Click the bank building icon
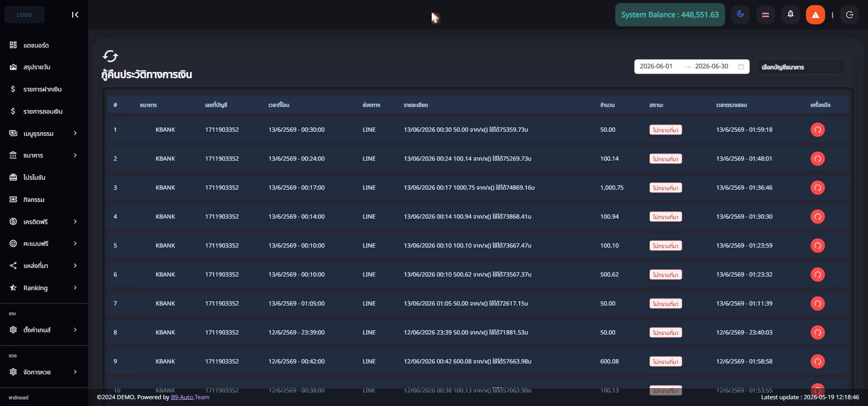This screenshot has height=406, width=868. 13,155
